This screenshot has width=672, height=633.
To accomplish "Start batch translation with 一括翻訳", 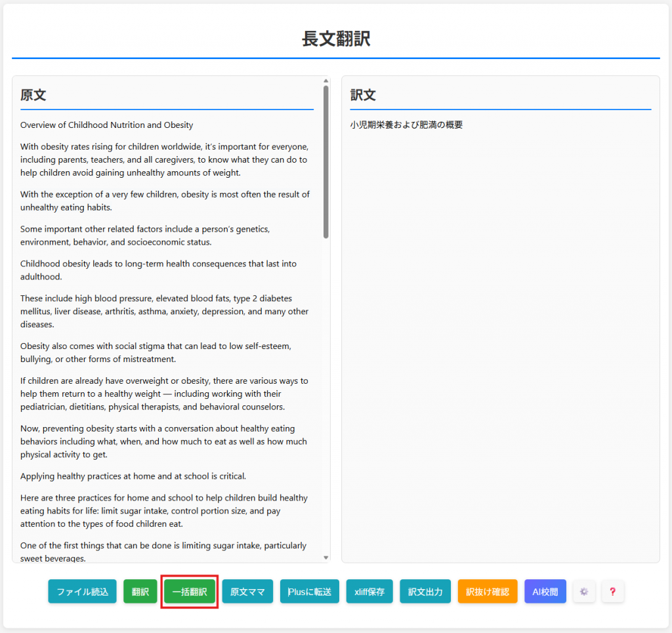I will 190,592.
